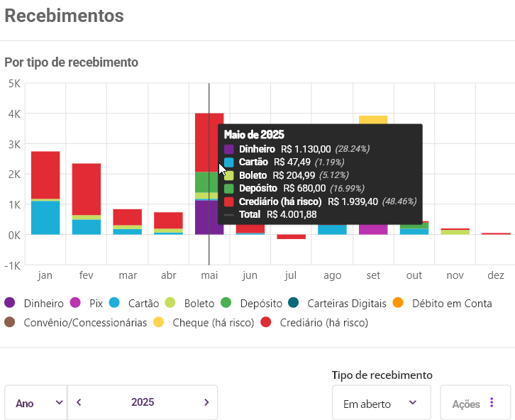The image size is (515, 420).
Task: Click the yellow September bar segment
Action: [x=373, y=119]
